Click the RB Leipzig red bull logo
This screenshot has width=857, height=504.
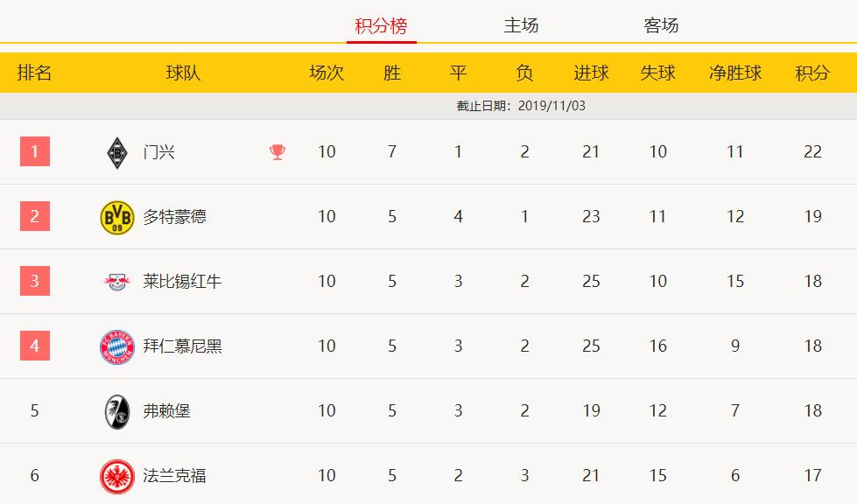117,282
